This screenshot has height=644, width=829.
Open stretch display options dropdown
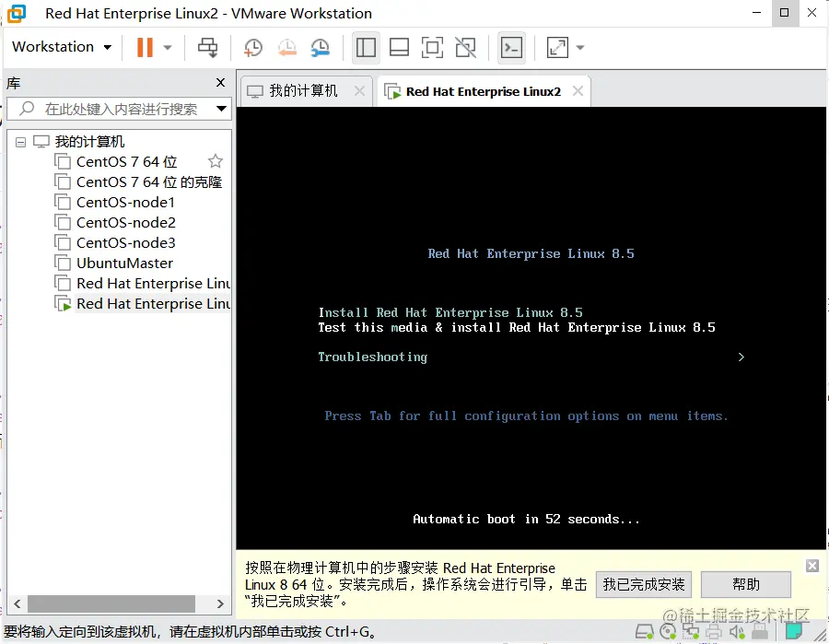[580, 48]
